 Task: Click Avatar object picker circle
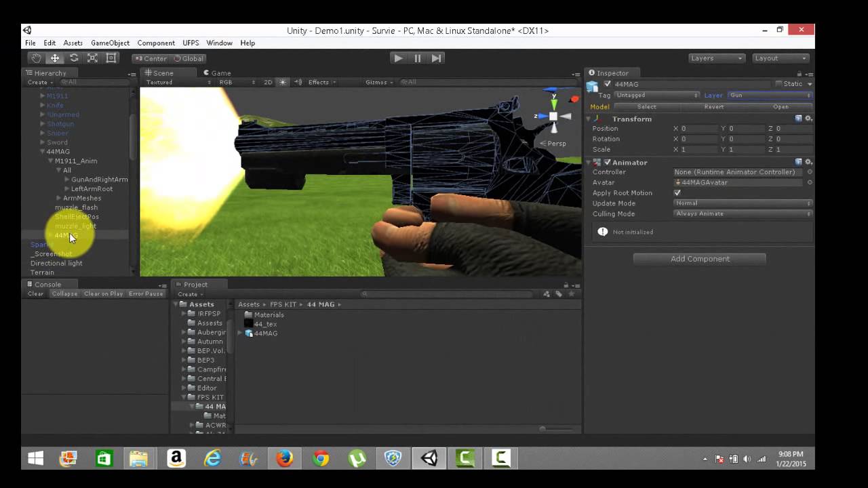pos(810,182)
